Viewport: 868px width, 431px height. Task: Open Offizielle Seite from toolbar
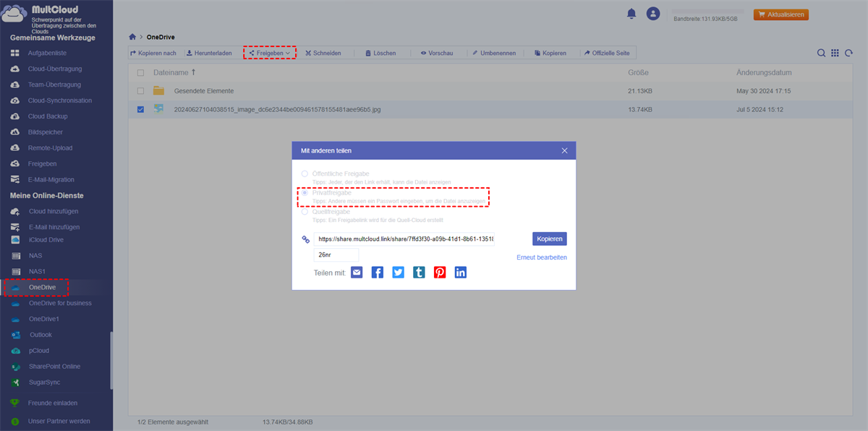(x=606, y=53)
